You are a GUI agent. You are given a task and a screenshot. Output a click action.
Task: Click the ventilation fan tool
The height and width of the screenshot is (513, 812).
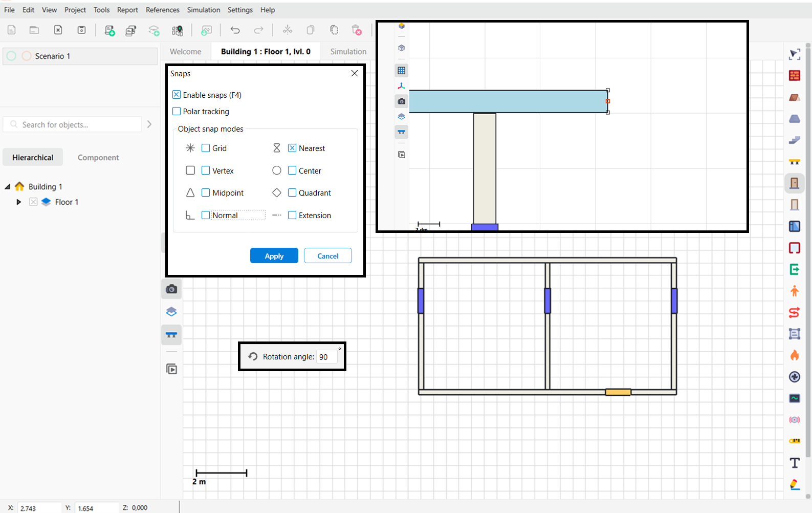(x=794, y=377)
